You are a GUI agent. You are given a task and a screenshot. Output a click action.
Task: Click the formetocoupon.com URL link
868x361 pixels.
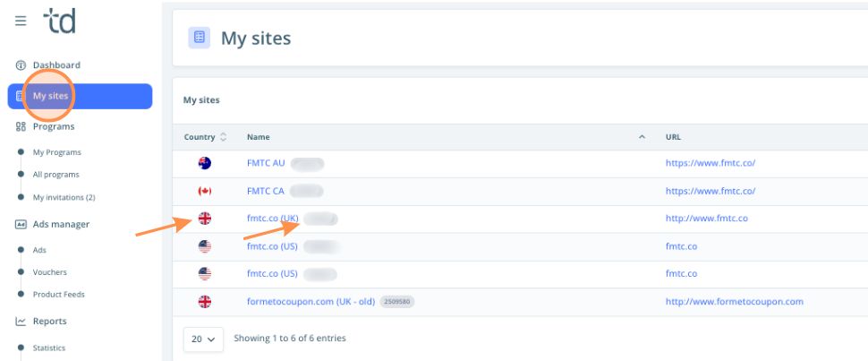[x=734, y=302]
